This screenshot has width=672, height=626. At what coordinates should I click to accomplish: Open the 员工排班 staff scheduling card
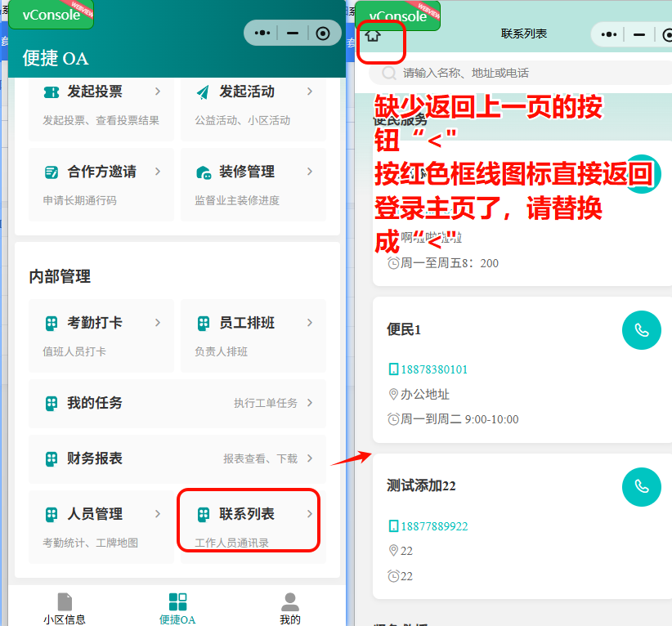[x=253, y=336]
